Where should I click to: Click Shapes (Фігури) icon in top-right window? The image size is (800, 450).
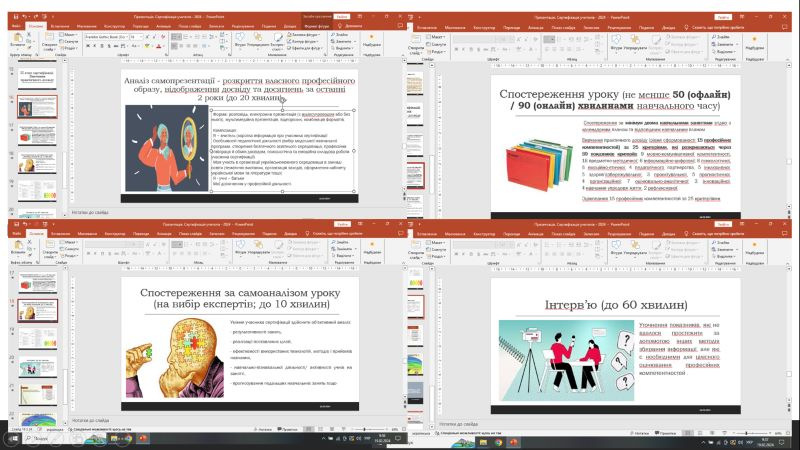[616, 39]
